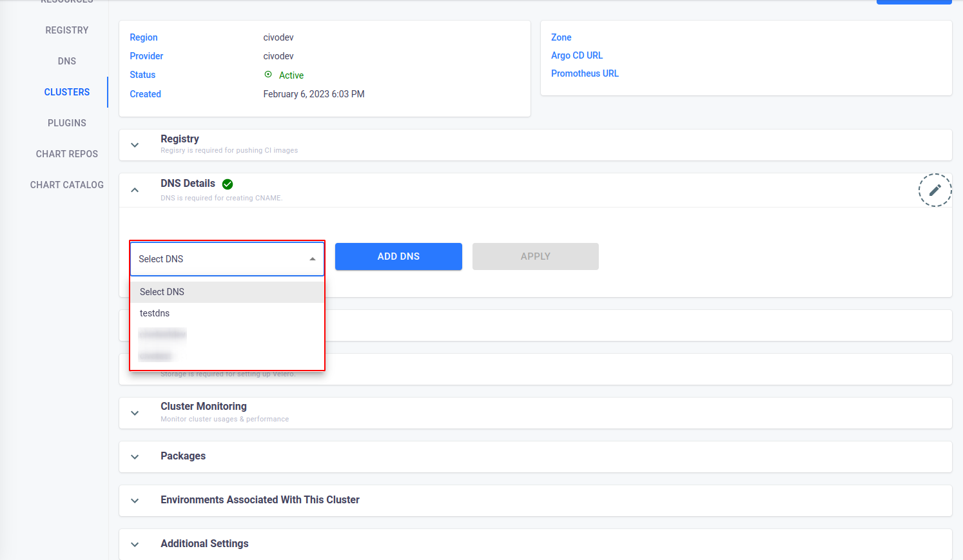The height and width of the screenshot is (560, 963).
Task: Click the ADD DNS button
Action: (x=398, y=256)
